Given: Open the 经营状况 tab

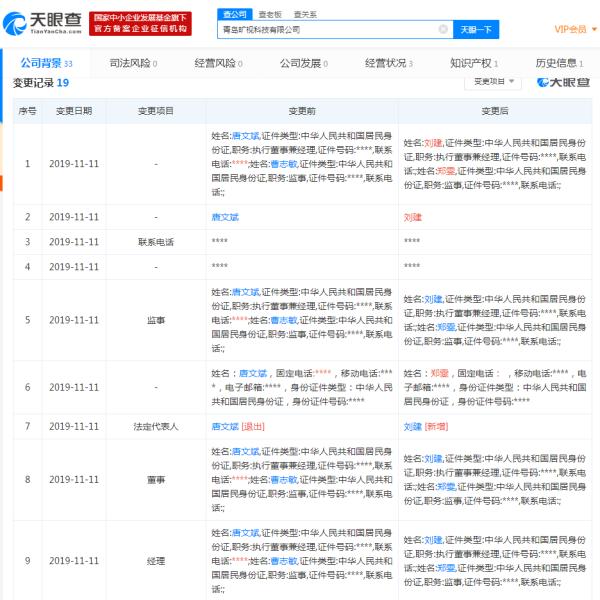Looking at the screenshot, I should click(x=388, y=63).
